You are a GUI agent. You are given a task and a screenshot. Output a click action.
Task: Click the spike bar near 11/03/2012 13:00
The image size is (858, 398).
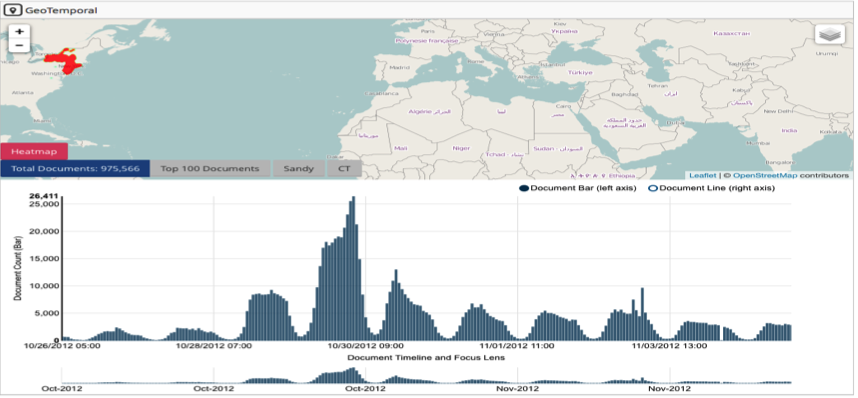[x=642, y=314]
